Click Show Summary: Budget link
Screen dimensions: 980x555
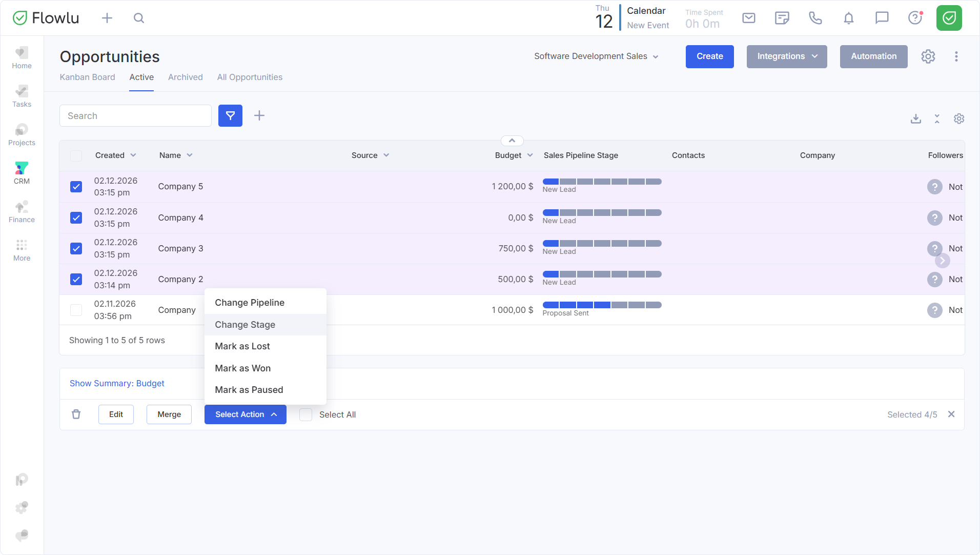tap(117, 383)
